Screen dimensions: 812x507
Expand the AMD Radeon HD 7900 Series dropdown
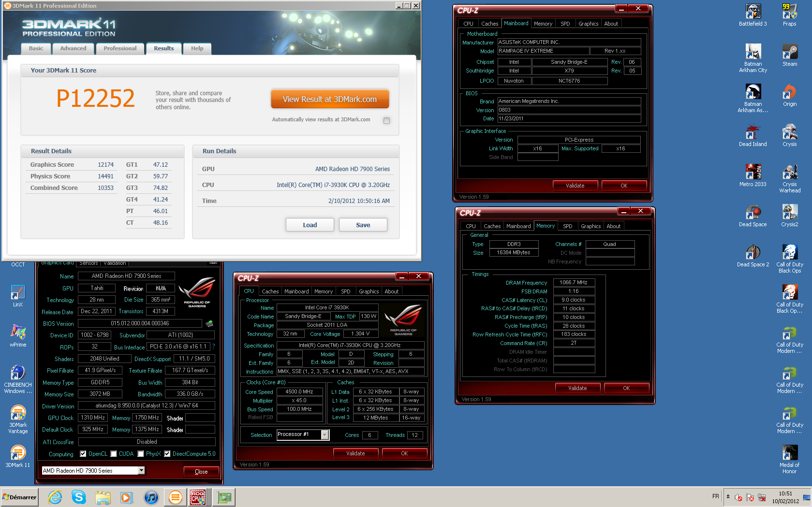[141, 470]
